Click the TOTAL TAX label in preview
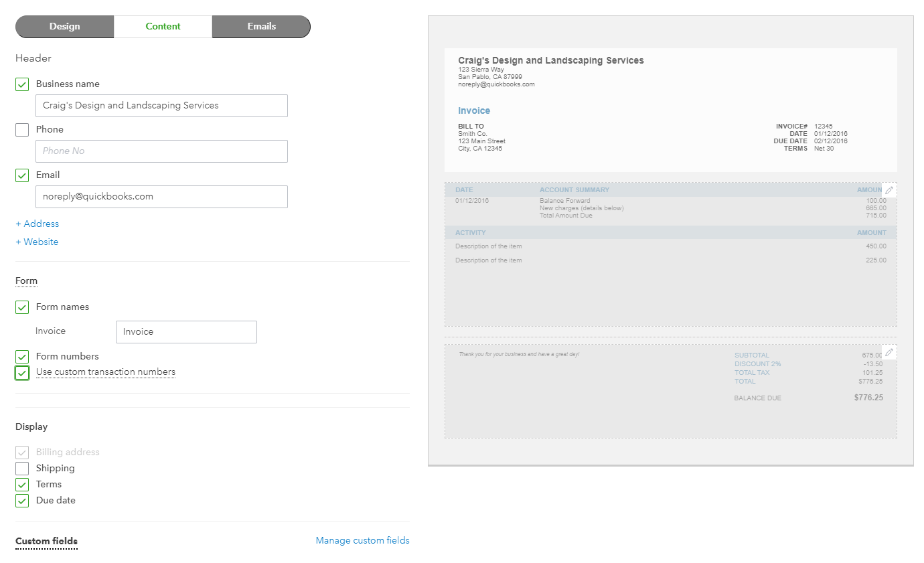The width and height of the screenshot is (924, 563). [752, 373]
